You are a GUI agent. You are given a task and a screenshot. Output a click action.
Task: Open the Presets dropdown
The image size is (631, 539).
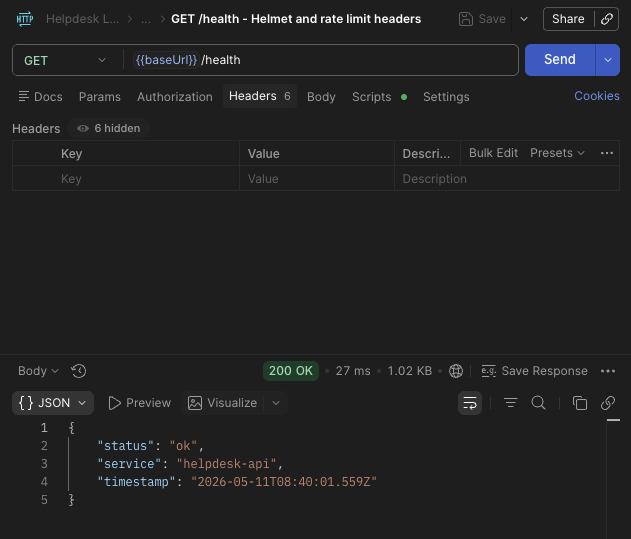pos(557,153)
